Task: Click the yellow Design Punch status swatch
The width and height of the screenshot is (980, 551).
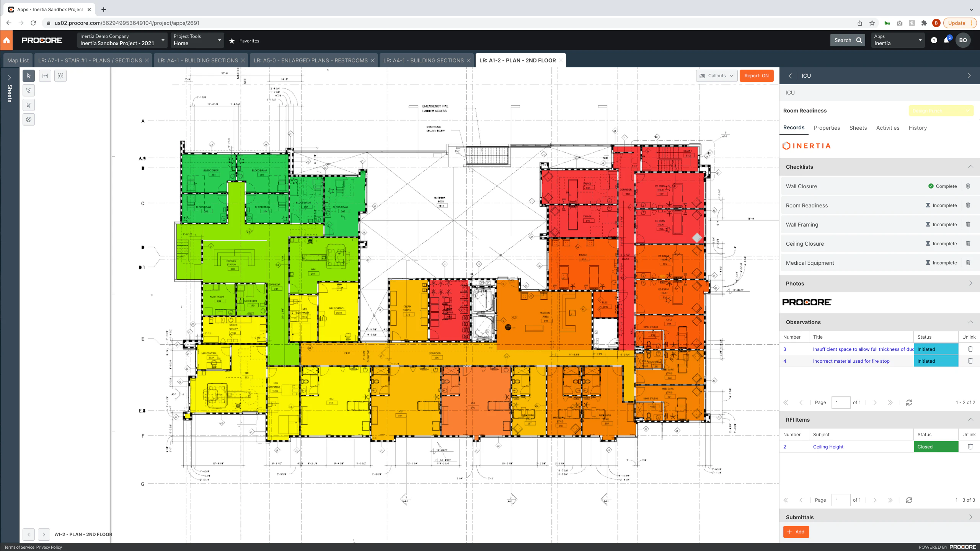Action: pos(941,111)
